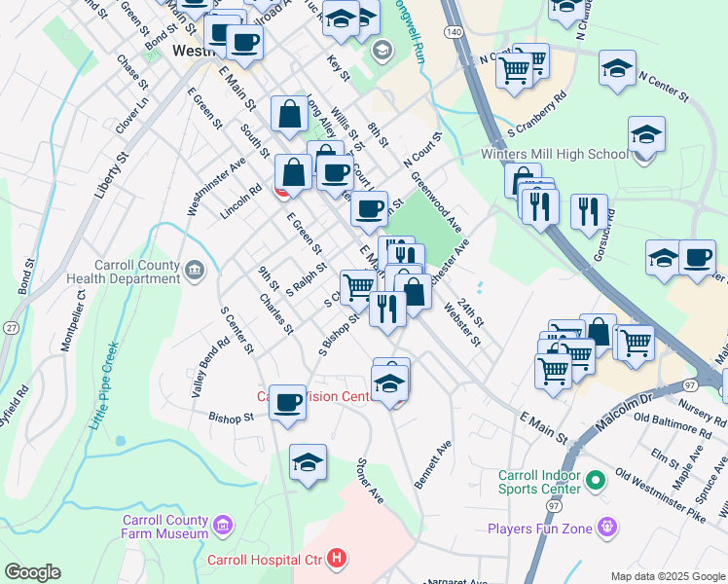Open the shopping bag marker near Long Alley
Image resolution: width=728 pixels, height=584 pixels.
290,114
